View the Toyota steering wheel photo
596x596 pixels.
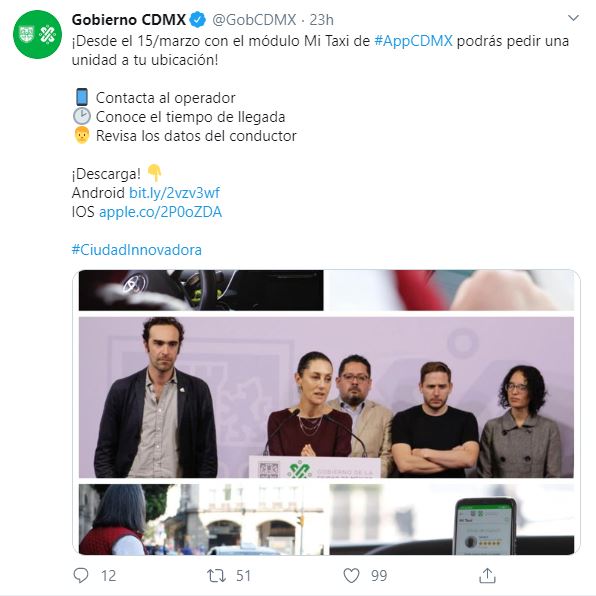click(201, 290)
